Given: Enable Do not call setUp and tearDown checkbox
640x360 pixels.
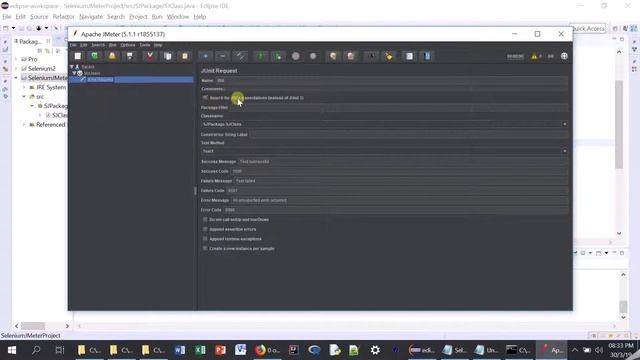Looking at the screenshot, I should 205,220.
